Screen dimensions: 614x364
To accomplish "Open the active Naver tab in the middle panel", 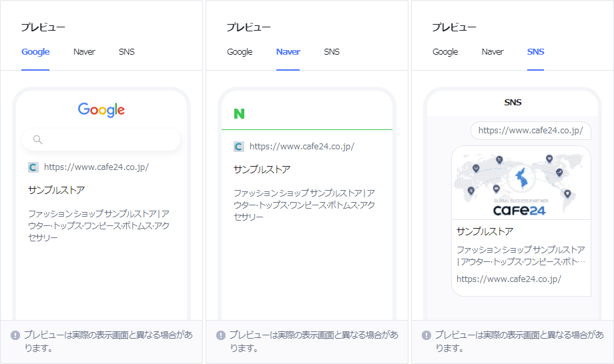I will pyautogui.click(x=288, y=51).
